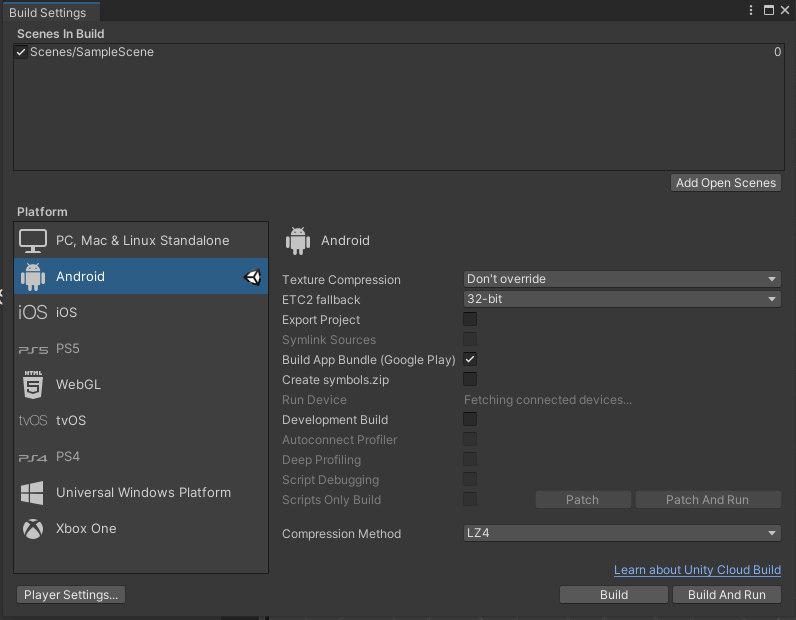Select the Android platform row
The image size is (796, 620).
141,277
